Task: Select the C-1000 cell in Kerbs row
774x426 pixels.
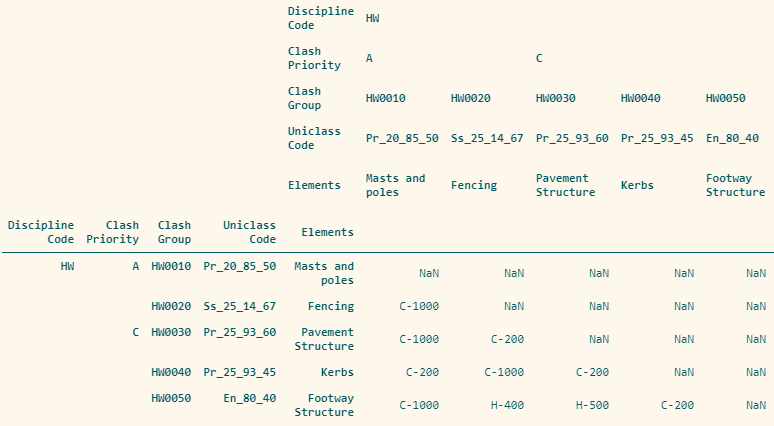Action: [x=504, y=372]
